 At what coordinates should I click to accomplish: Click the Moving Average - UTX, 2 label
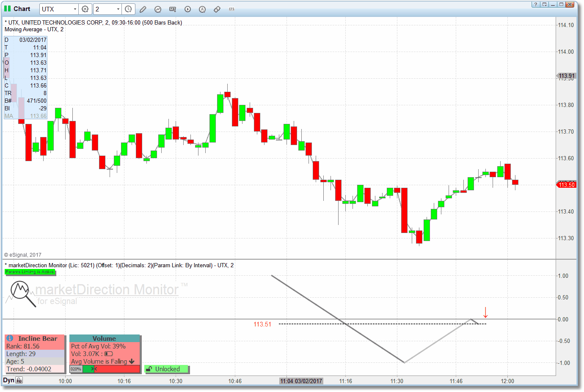(x=34, y=29)
